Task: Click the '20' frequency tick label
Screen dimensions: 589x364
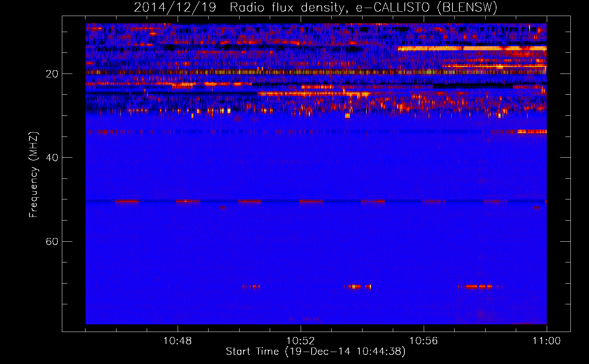Action: point(52,74)
